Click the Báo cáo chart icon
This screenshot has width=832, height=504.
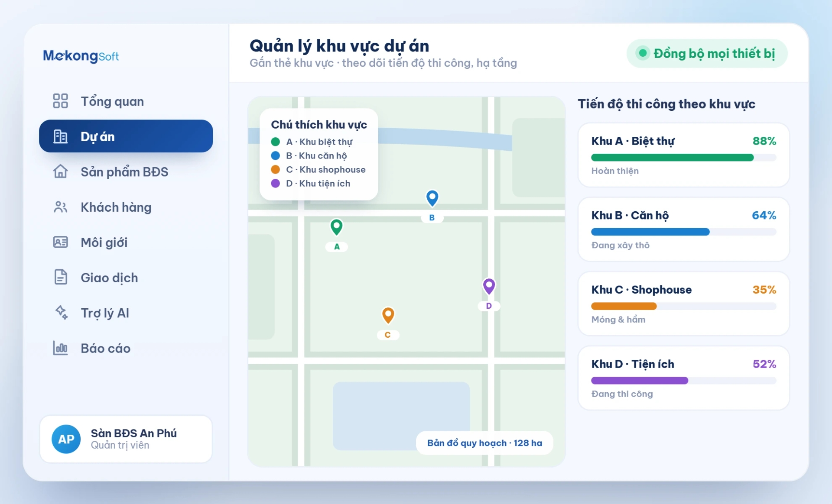(60, 348)
